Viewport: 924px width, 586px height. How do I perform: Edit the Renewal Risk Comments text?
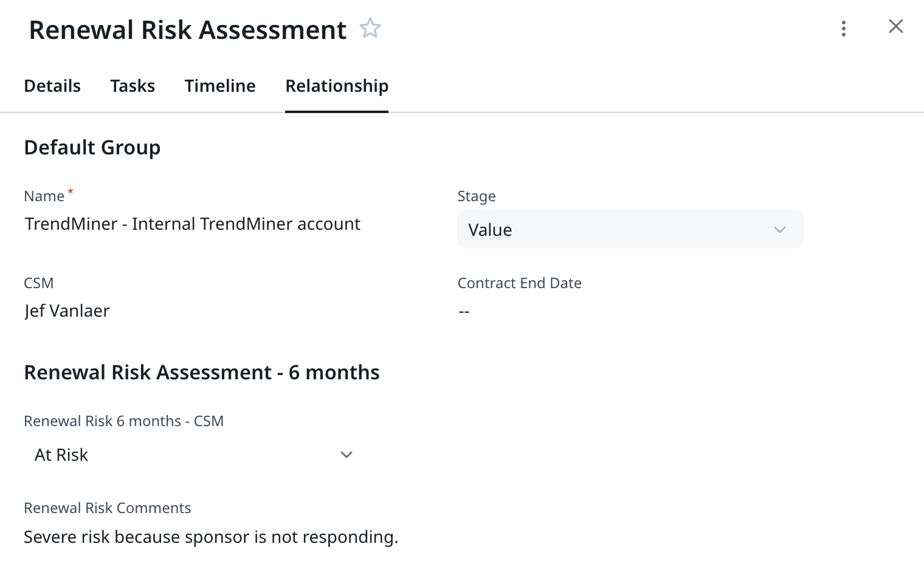pyautogui.click(x=211, y=537)
